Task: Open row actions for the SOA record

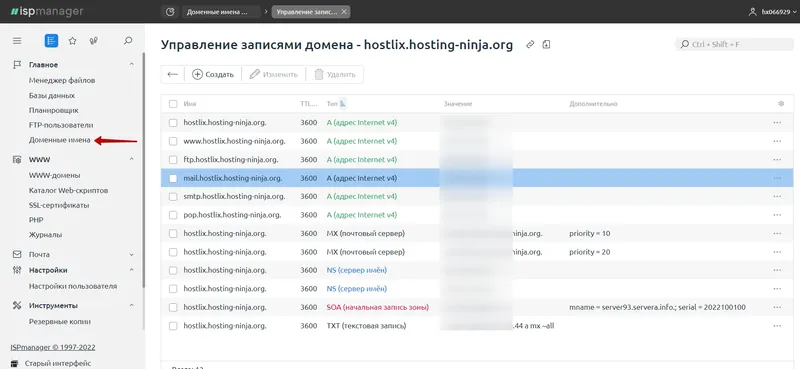Action: [777, 307]
